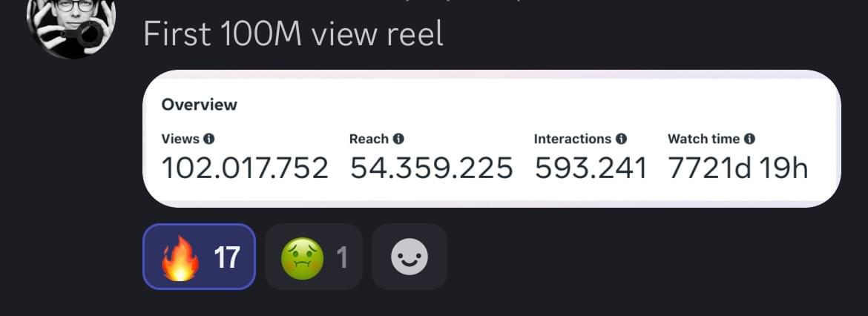868x316 pixels.
Task: Select the Reach count 54.359.225
Action: click(x=431, y=168)
